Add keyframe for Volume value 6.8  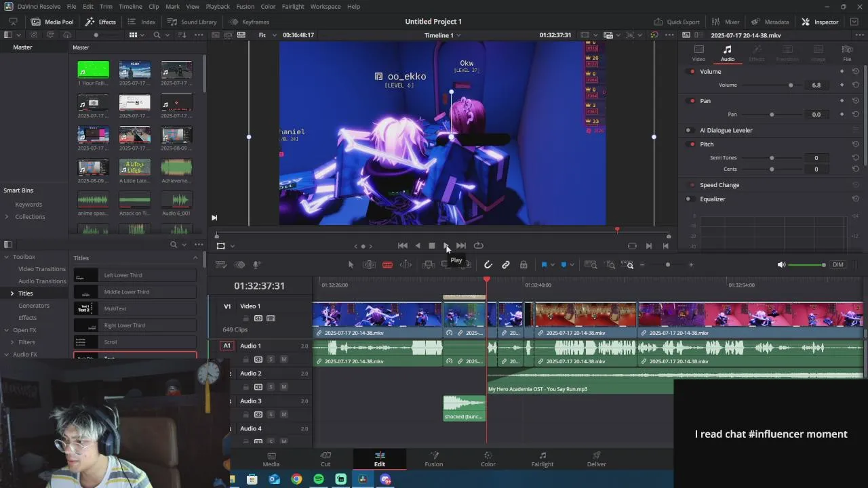coord(842,85)
